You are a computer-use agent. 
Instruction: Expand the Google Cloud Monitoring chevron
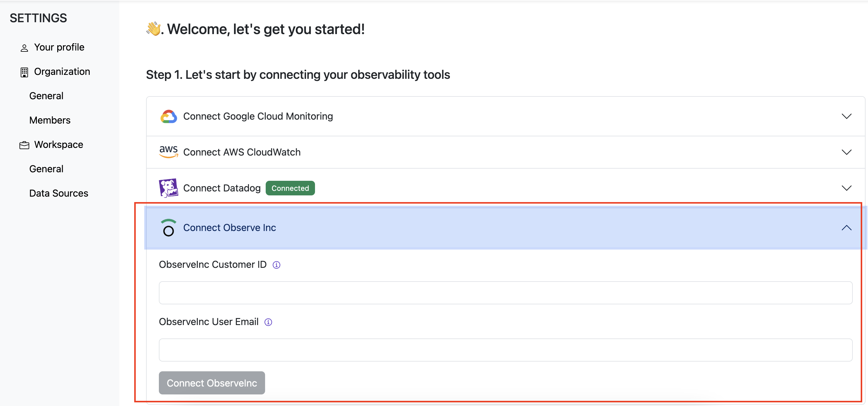(846, 116)
